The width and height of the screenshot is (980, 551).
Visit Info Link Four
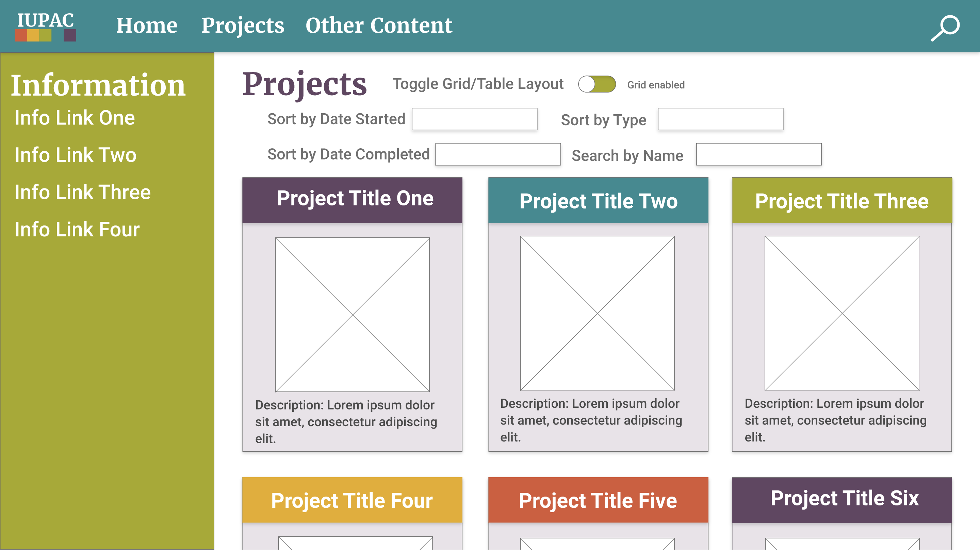(77, 229)
